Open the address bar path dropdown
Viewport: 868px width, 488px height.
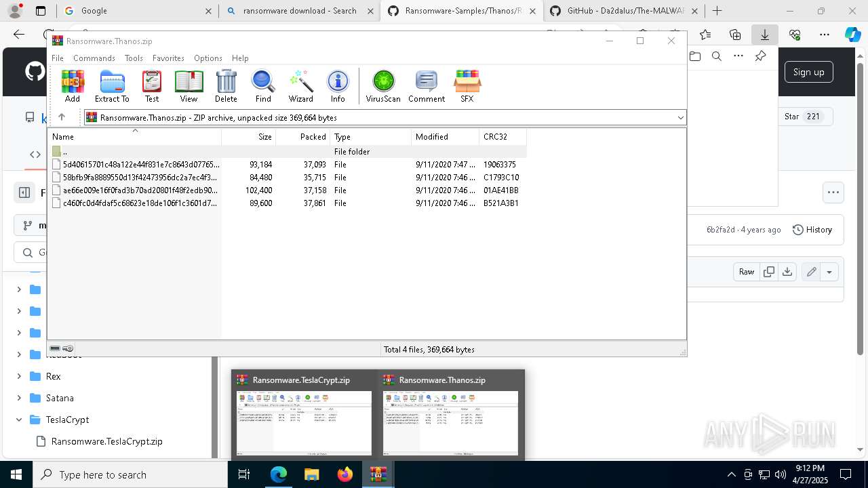(x=680, y=118)
